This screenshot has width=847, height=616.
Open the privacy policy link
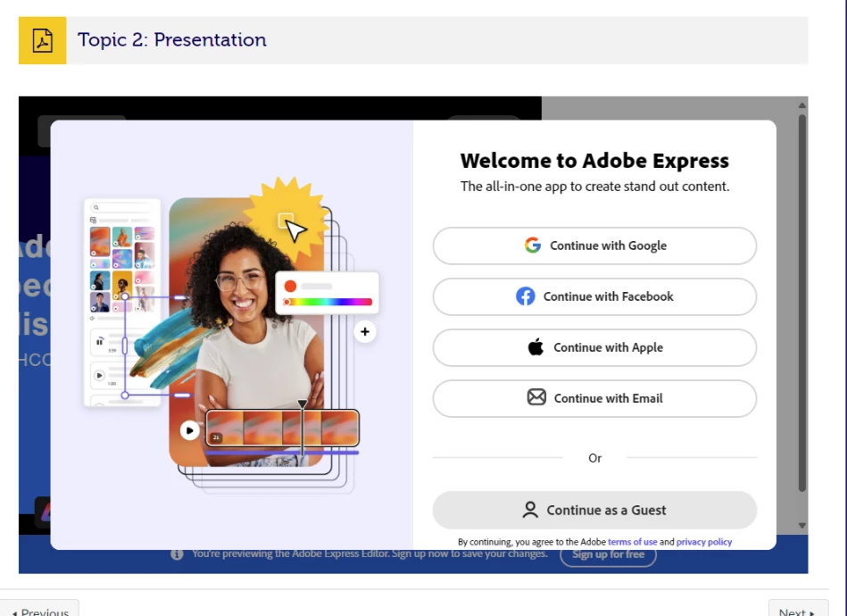(x=704, y=542)
